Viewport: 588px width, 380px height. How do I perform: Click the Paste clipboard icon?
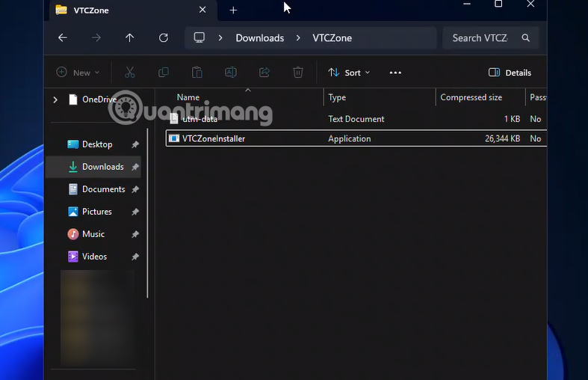coord(197,73)
